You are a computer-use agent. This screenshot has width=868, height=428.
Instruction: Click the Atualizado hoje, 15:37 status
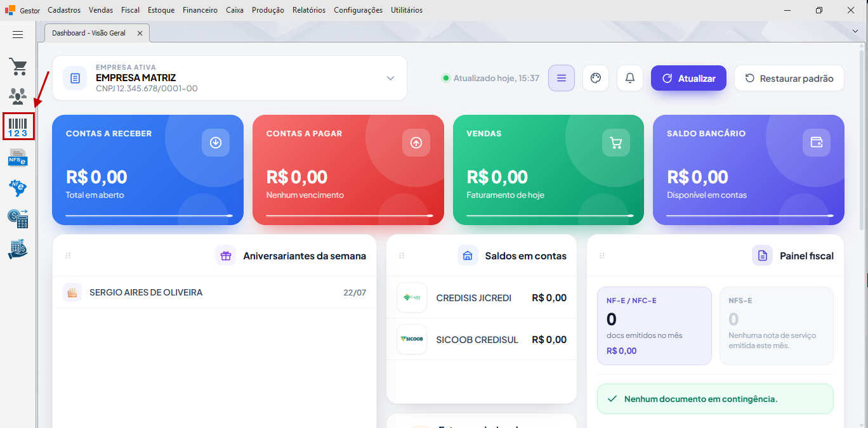[x=490, y=78]
